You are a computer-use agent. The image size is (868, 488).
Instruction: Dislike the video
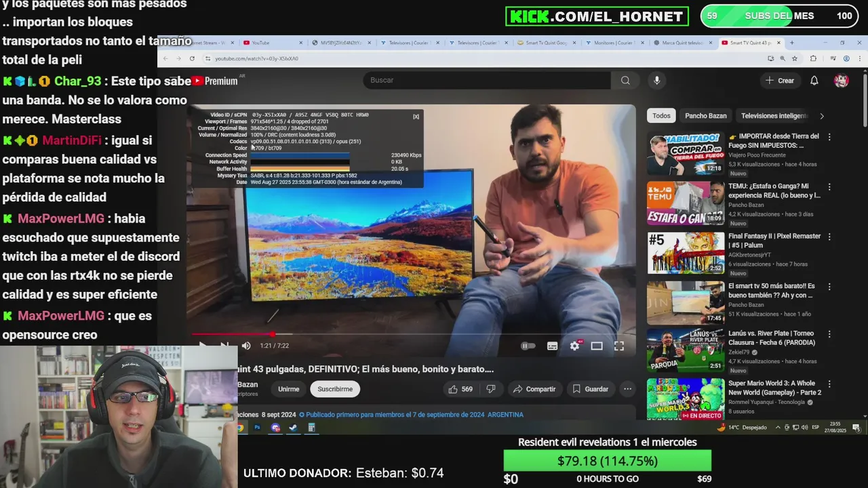click(x=491, y=389)
